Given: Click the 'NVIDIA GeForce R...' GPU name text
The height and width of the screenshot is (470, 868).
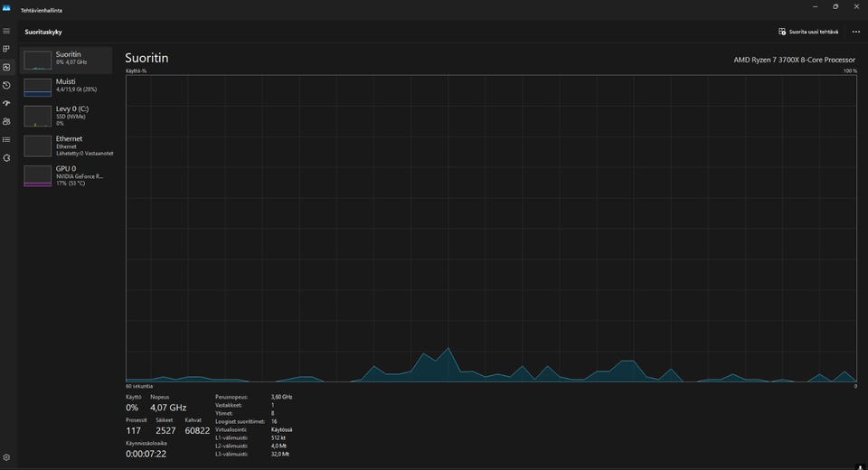Looking at the screenshot, I should (x=80, y=176).
